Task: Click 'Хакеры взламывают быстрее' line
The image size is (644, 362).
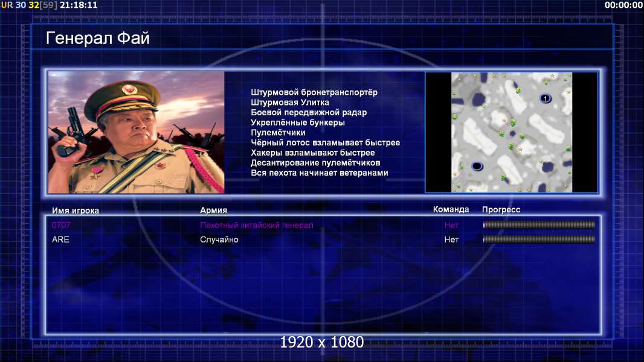Action: tap(313, 153)
